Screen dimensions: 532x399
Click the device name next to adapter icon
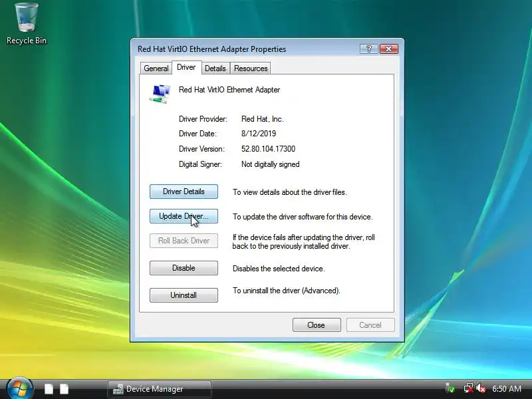[229, 90]
